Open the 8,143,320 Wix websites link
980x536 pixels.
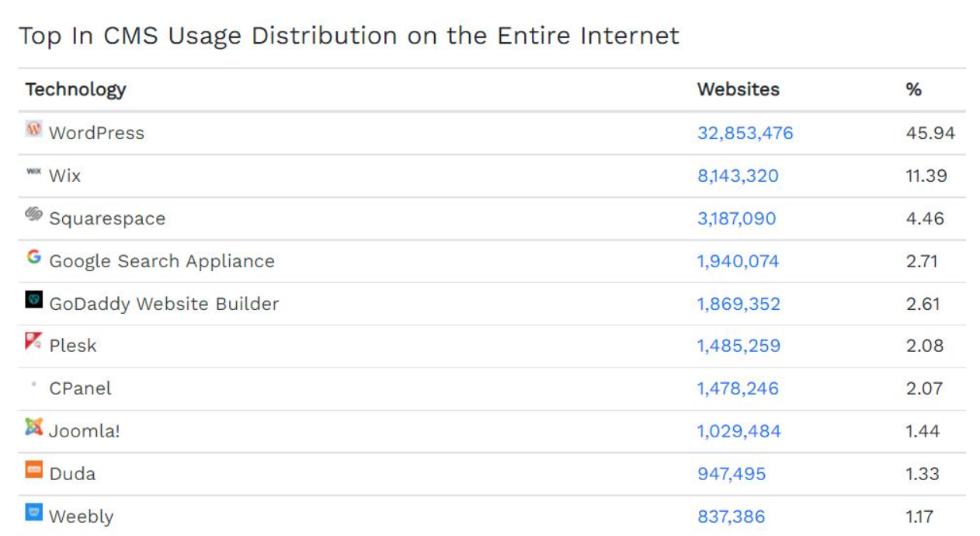(738, 176)
